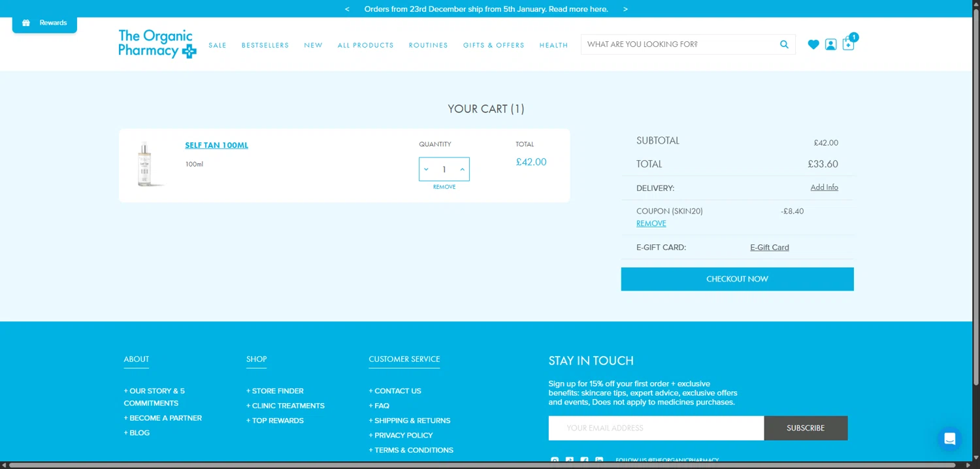This screenshot has width=980, height=469.
Task: Open the Rewards gift panel
Action: coord(44,23)
